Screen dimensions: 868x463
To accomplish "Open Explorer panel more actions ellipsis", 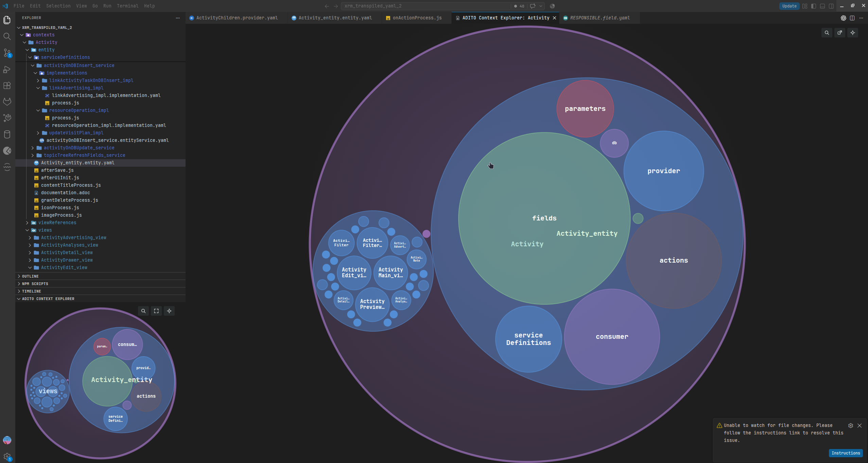I will pos(177,18).
